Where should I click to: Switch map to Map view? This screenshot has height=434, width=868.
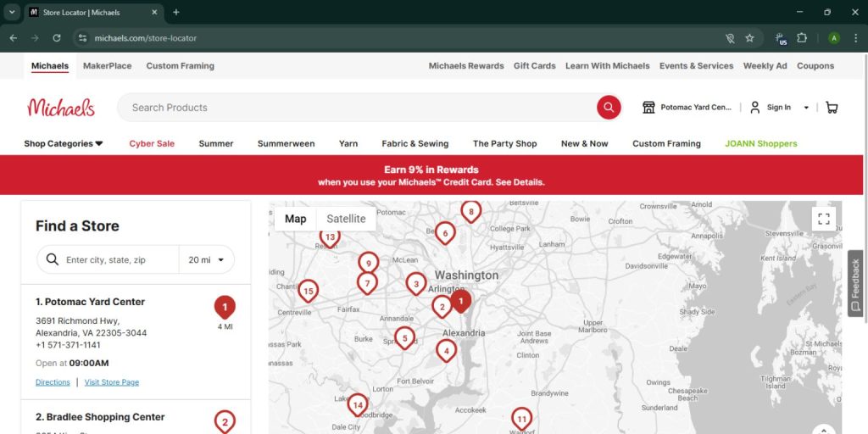[295, 219]
